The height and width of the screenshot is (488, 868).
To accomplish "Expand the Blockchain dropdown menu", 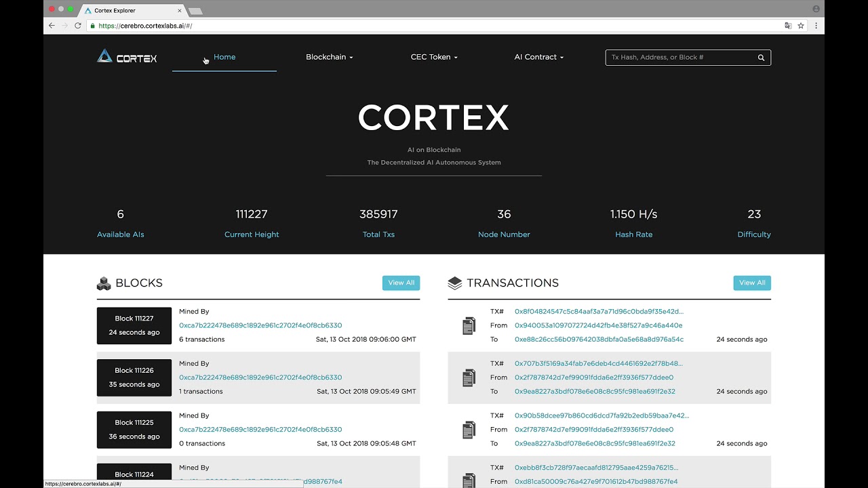I will (330, 57).
